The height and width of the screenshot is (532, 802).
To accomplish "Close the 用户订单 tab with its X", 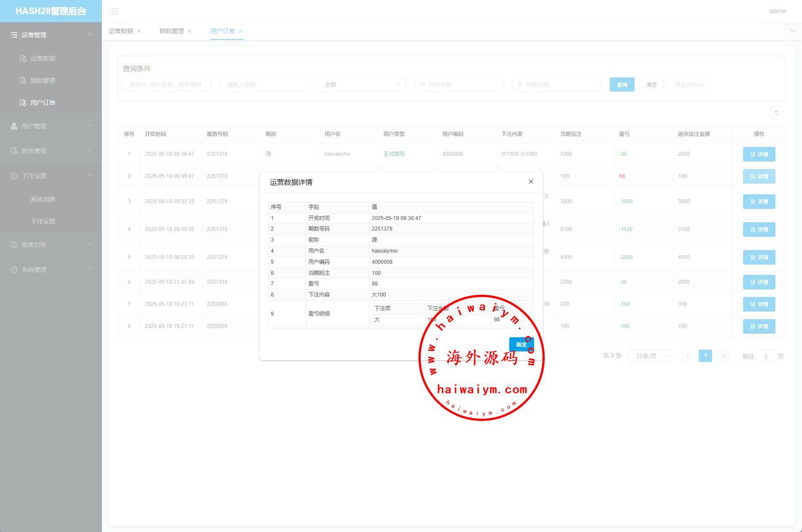I will (241, 31).
